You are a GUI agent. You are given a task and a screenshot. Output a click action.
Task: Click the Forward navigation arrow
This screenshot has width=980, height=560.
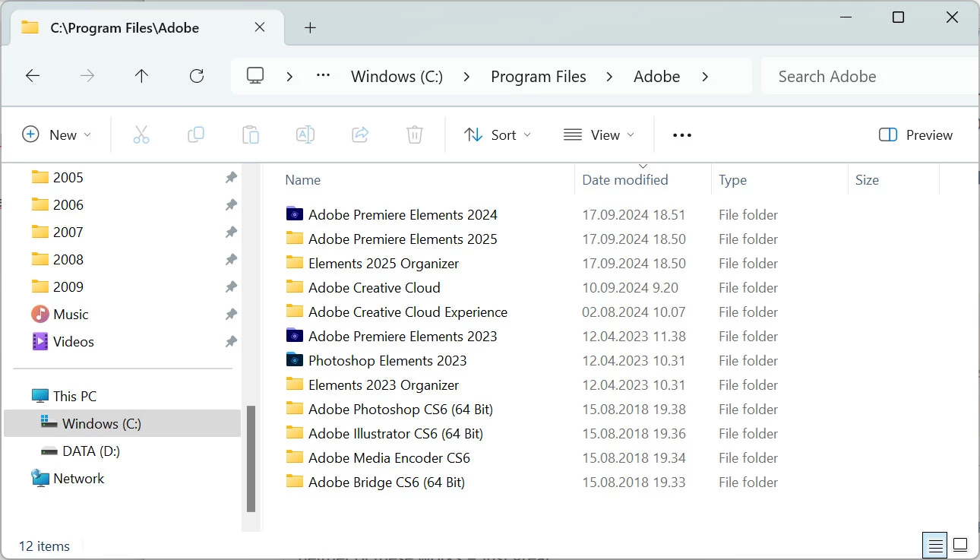coord(87,76)
